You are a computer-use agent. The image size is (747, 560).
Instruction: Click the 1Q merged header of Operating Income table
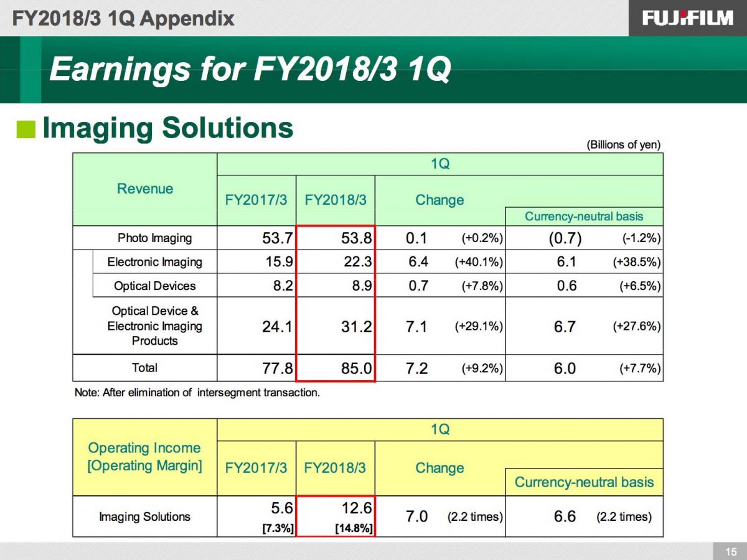pyautogui.click(x=439, y=429)
